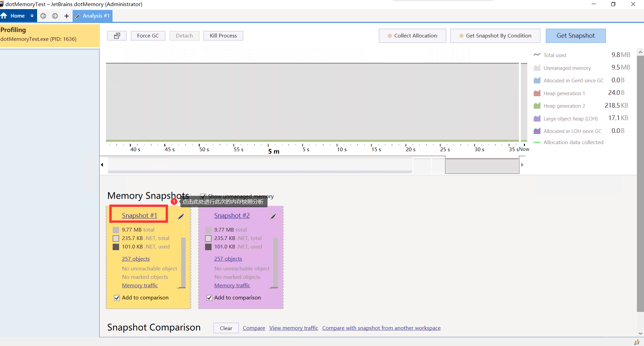Add a new tab with plus icon
This screenshot has width=644, height=346.
click(x=66, y=16)
